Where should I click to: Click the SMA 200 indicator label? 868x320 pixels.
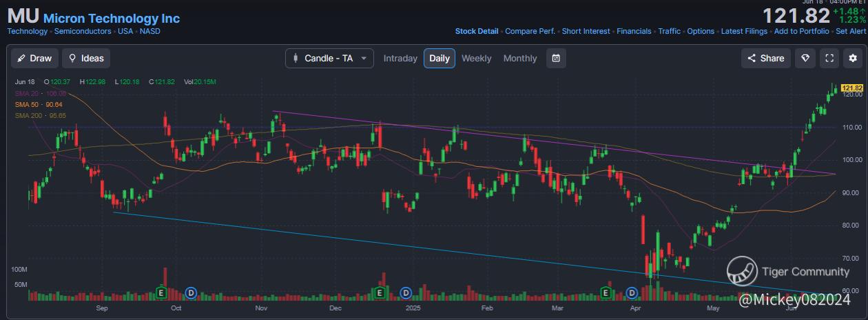click(41, 115)
